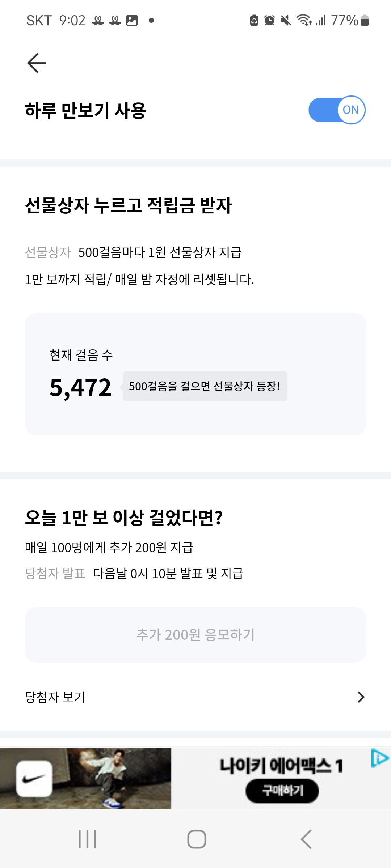Tap the muted sound status icon
The image size is (391, 868).
(x=286, y=21)
